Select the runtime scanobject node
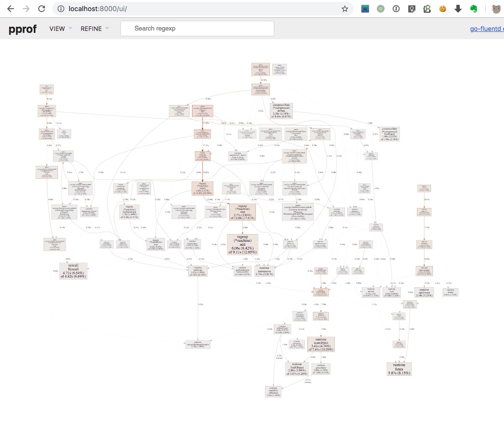 pos(321,344)
